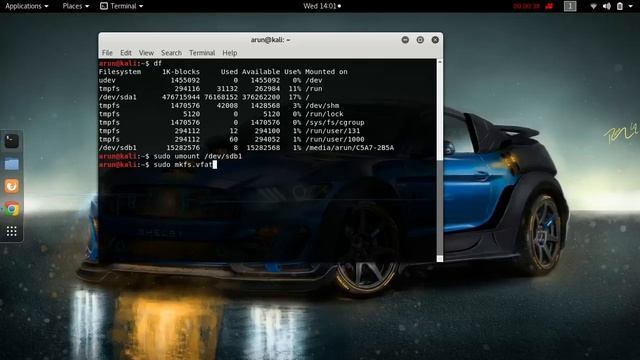Click the Wi-Fi network icon in top bar
Screen dimensions: 640x360
click(593, 6)
